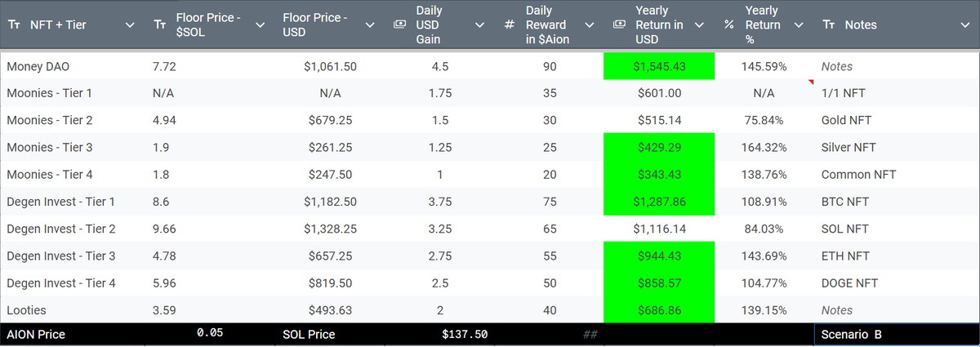Click the Gold NFT notes cell
Image resolution: width=980 pixels, height=347 pixels.
click(897, 120)
